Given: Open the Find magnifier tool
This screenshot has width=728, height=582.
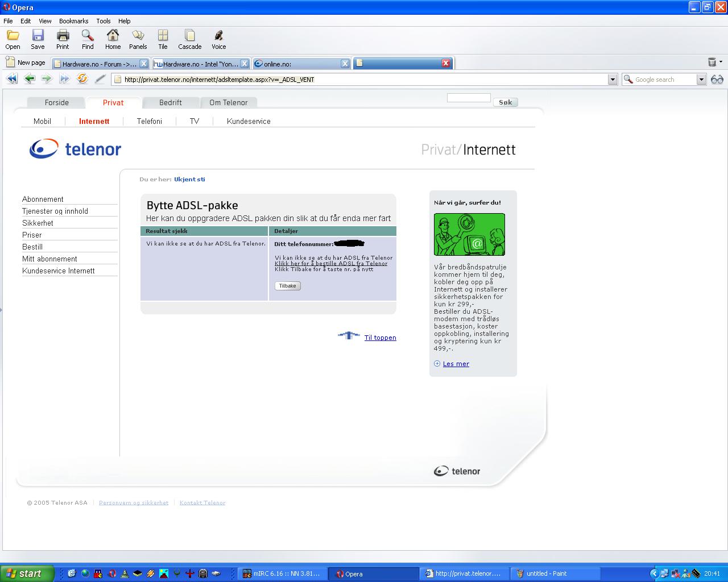Looking at the screenshot, I should coord(88,35).
